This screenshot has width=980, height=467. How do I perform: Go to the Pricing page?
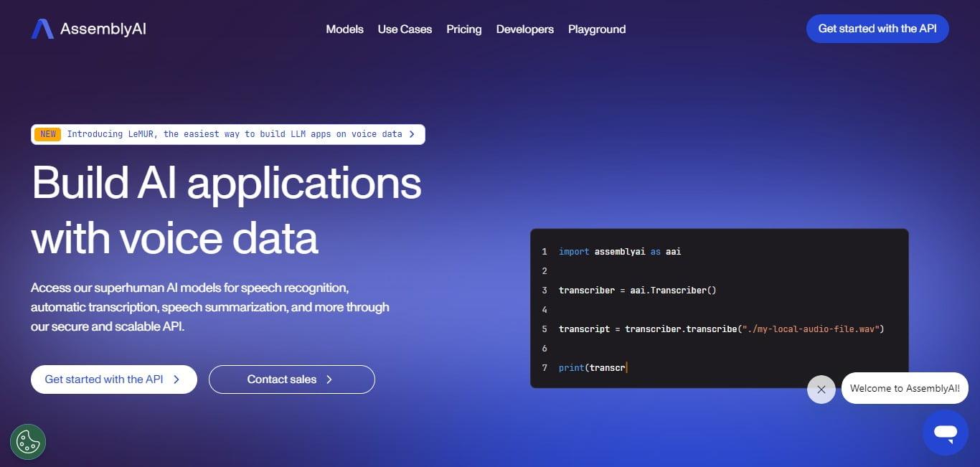click(463, 29)
